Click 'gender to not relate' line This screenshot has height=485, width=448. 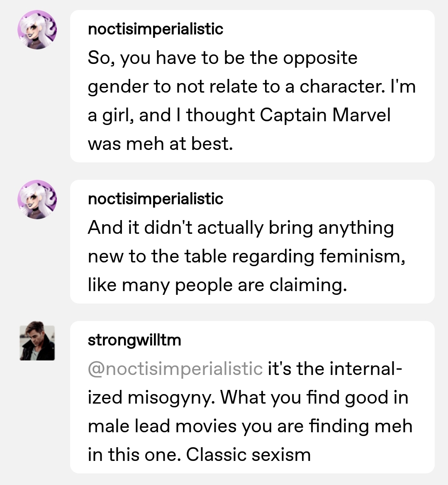point(252,87)
